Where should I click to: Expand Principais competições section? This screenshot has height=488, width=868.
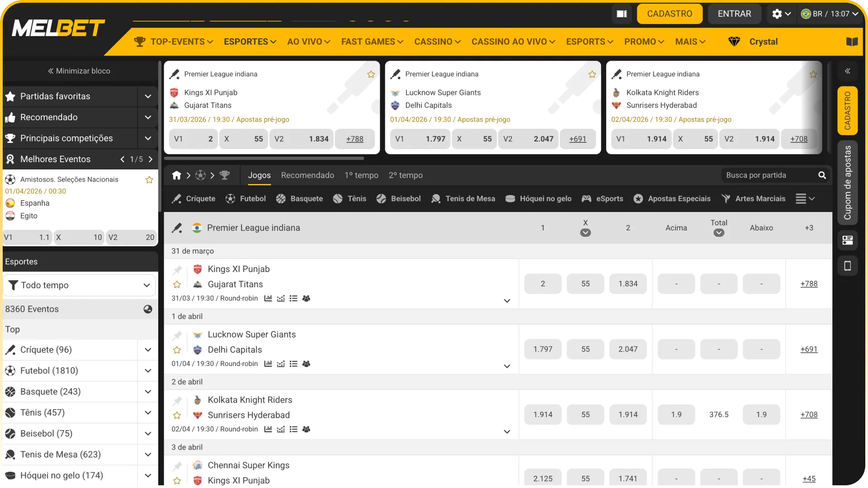[x=148, y=138]
